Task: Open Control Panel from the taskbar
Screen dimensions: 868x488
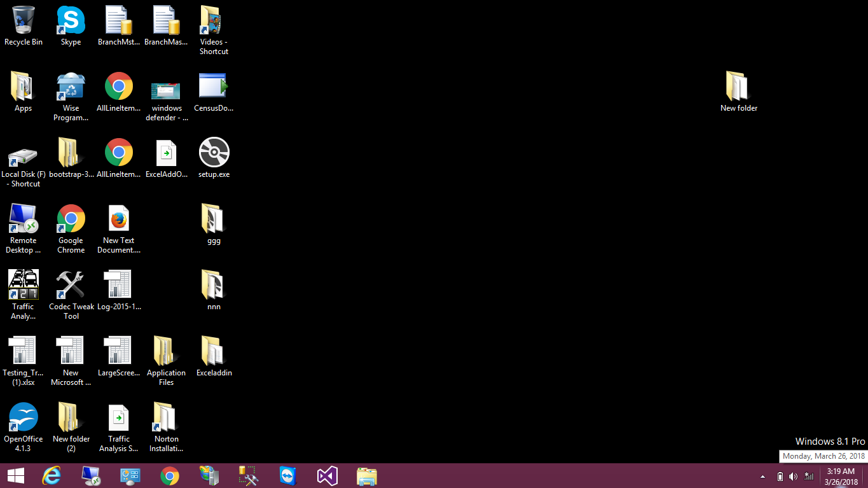Action: pyautogui.click(x=130, y=476)
